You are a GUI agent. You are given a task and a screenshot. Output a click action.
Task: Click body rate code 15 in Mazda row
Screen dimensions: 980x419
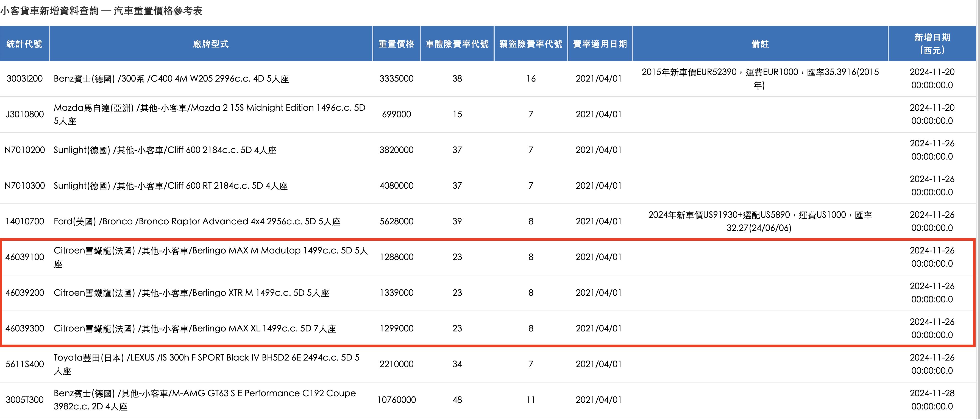[457, 114]
